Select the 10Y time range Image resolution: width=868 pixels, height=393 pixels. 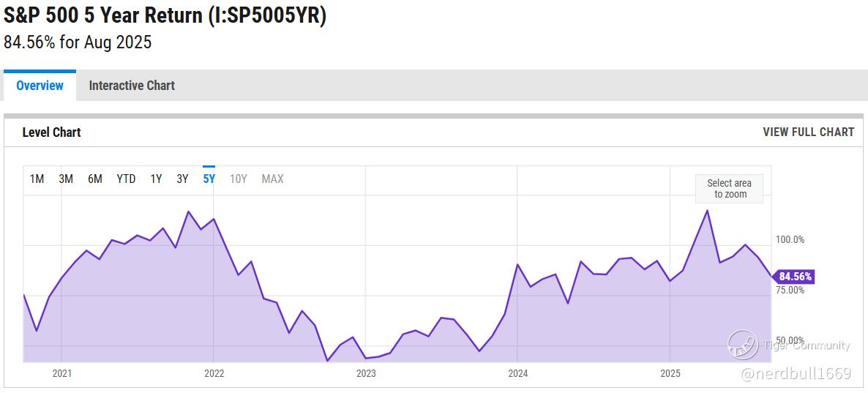coord(238,179)
